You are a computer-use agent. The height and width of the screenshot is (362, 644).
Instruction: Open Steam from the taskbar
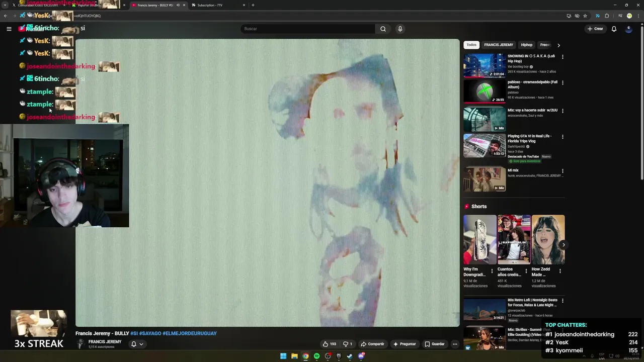pyautogui.click(x=350, y=356)
